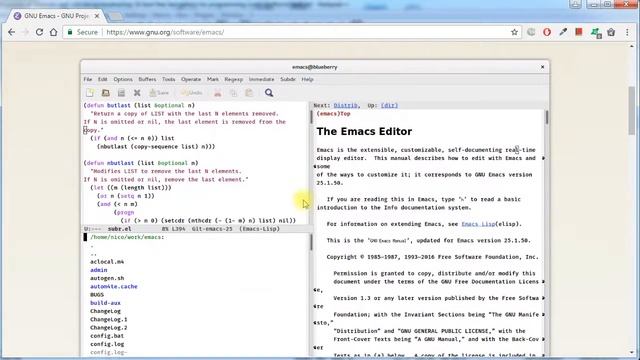Open the Chrome home page icon
Image resolution: width=640 pixels, height=360 pixels.
pos(53,32)
